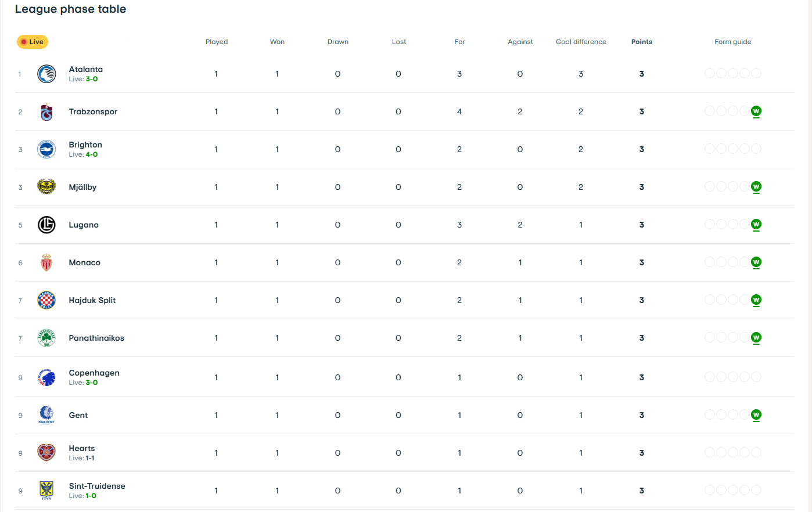Click the Sint-Truidense club crest
The height and width of the screenshot is (512, 812).
pos(46,491)
